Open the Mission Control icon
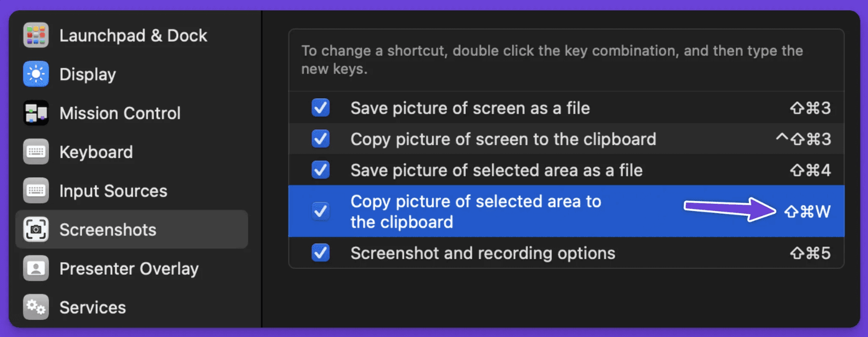Screen dimensions: 868x337 36,113
